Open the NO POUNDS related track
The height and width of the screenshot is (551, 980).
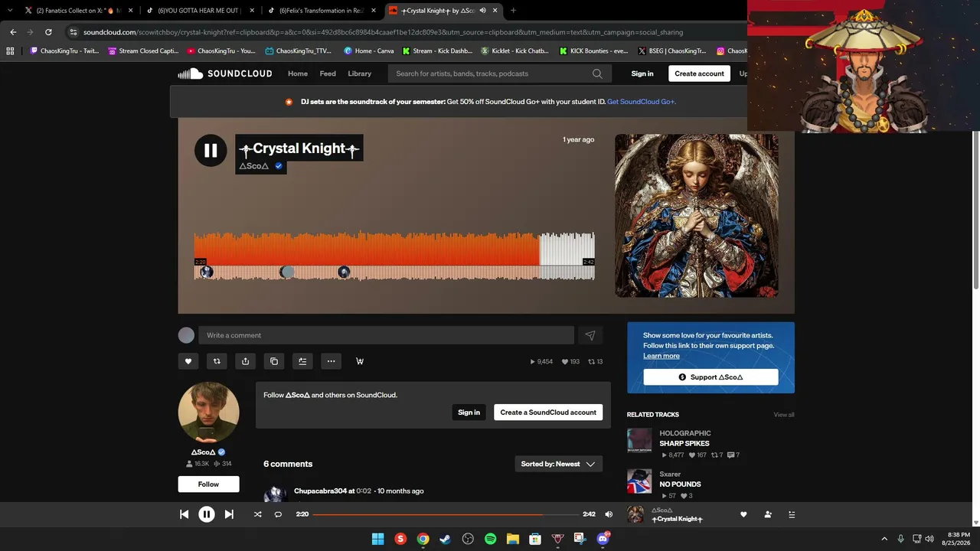(681, 484)
